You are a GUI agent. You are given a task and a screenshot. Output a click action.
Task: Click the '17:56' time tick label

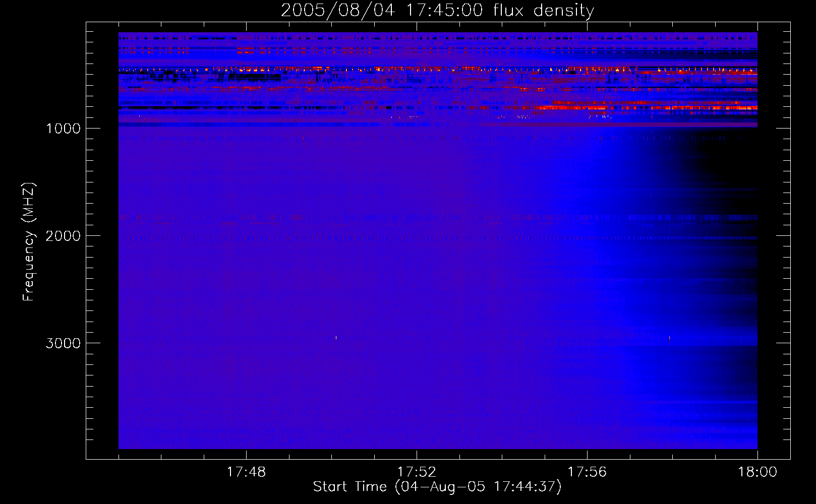[587, 472]
